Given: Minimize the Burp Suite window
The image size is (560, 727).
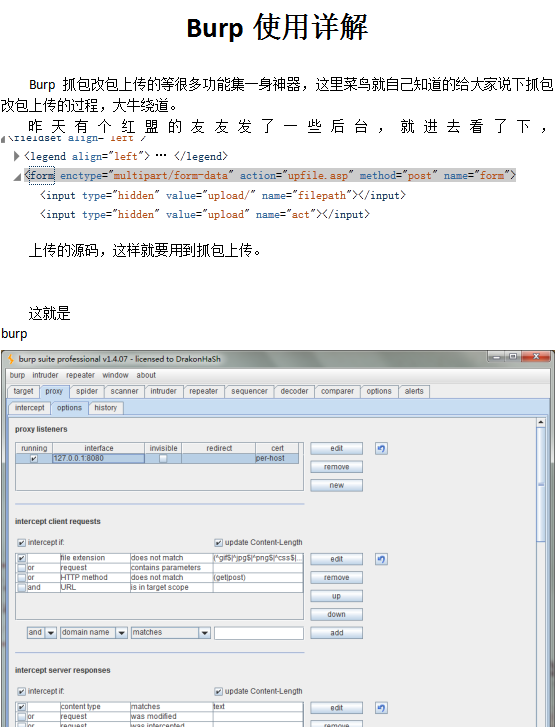Looking at the screenshot, I should pyautogui.click(x=496, y=357).
